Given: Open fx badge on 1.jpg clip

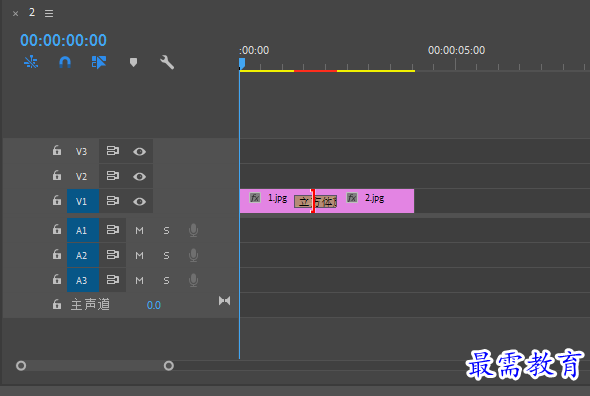Looking at the screenshot, I should 255,198.
